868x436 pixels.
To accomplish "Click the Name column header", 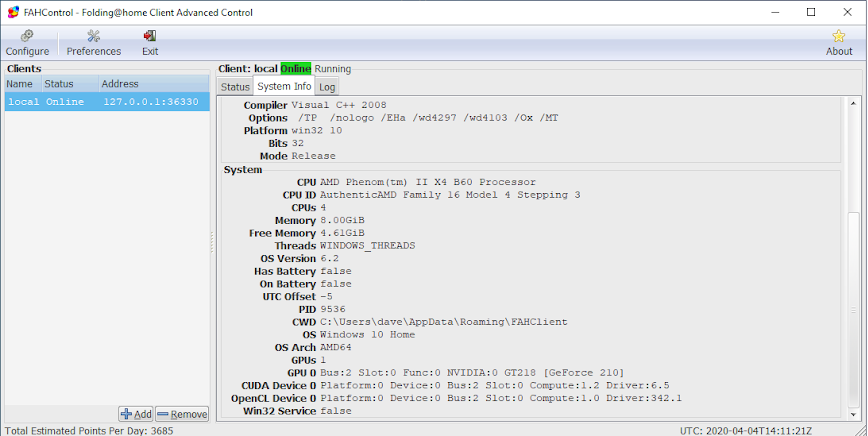I will (22, 84).
